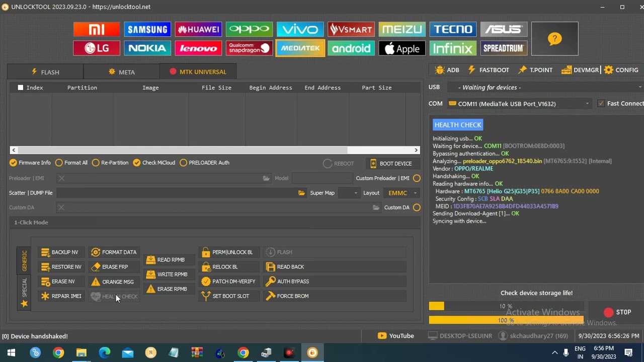Image resolution: width=644 pixels, height=362 pixels.
Task: Open the Android brand section
Action: (x=351, y=48)
